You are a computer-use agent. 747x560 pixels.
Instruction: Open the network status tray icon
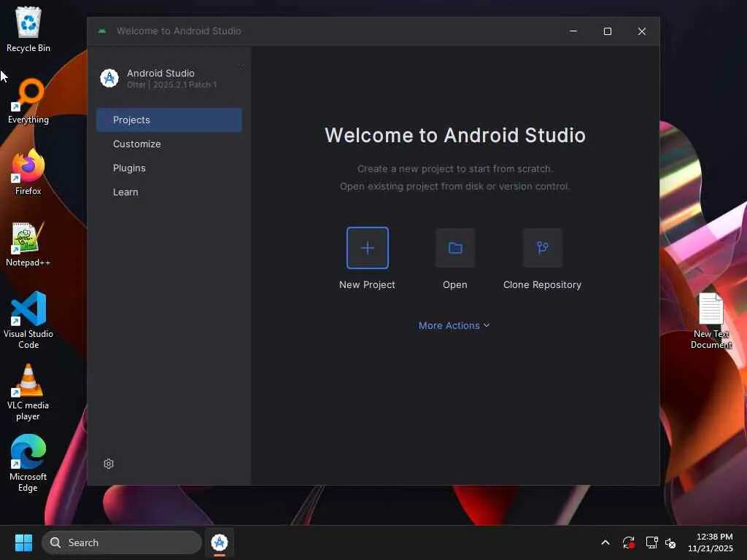[x=651, y=542]
